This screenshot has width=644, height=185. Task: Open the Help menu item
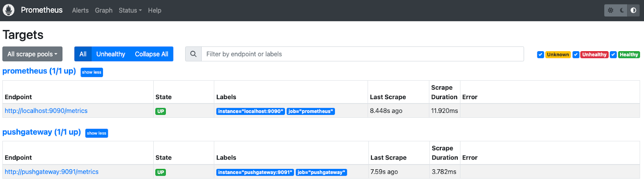155,10
